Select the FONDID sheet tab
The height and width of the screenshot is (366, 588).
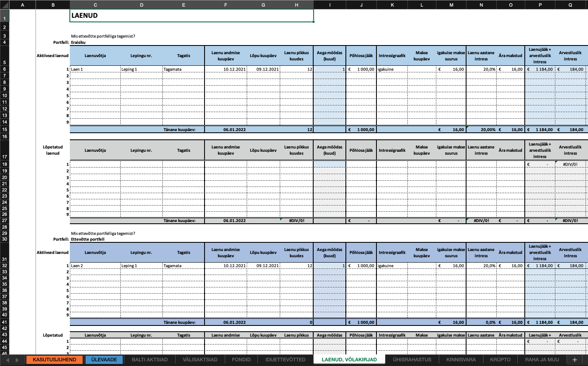pyautogui.click(x=241, y=360)
